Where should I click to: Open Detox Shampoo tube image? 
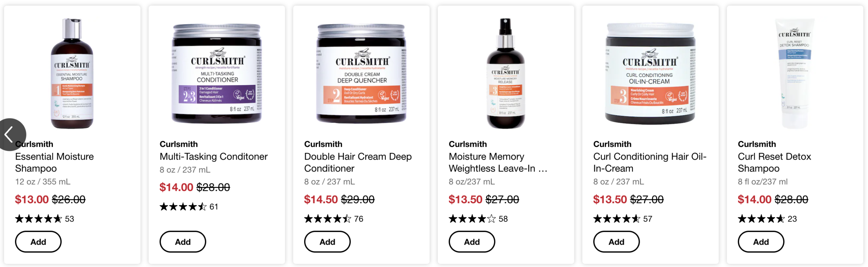pyautogui.click(x=795, y=74)
